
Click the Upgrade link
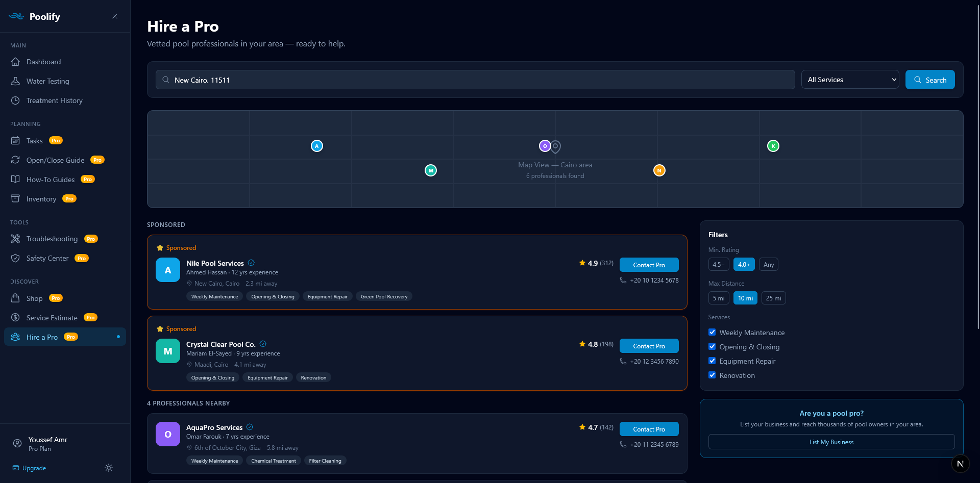tap(29, 468)
